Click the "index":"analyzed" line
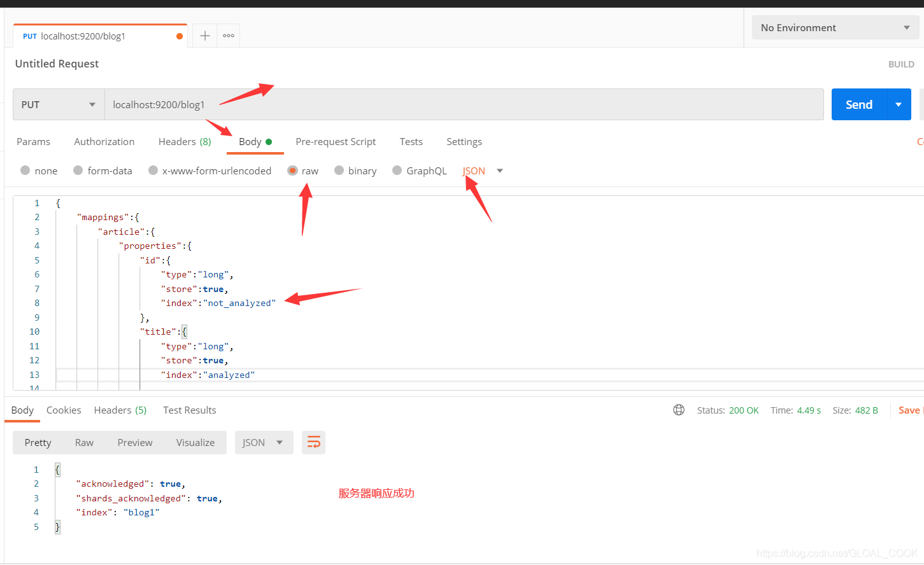924x565 pixels. click(x=208, y=375)
